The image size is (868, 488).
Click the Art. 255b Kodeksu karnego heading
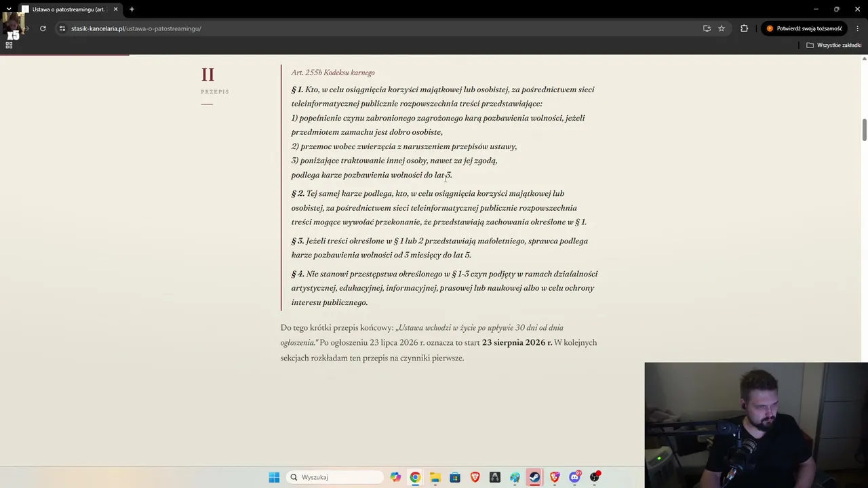[x=333, y=73]
